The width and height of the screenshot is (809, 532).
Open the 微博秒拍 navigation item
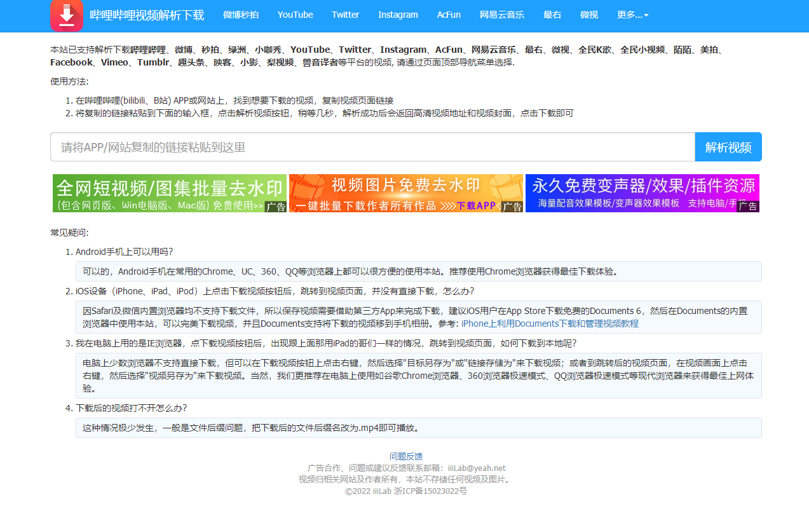[x=241, y=15]
